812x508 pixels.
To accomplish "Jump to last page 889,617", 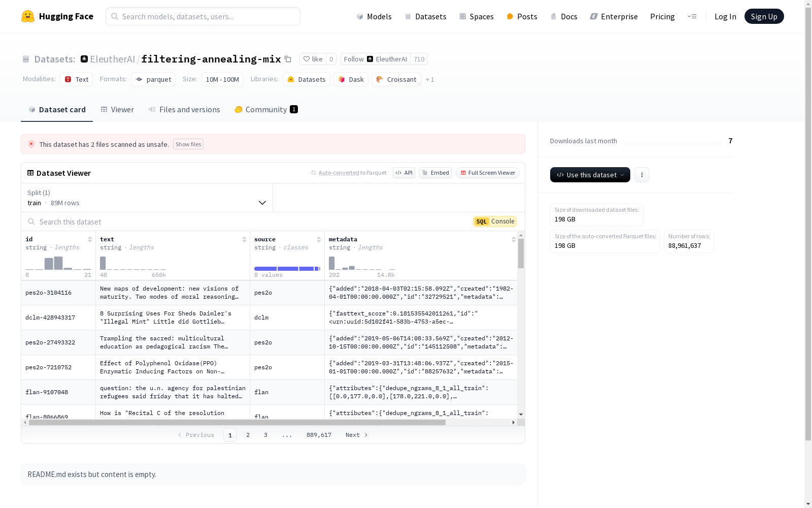I will click(319, 435).
